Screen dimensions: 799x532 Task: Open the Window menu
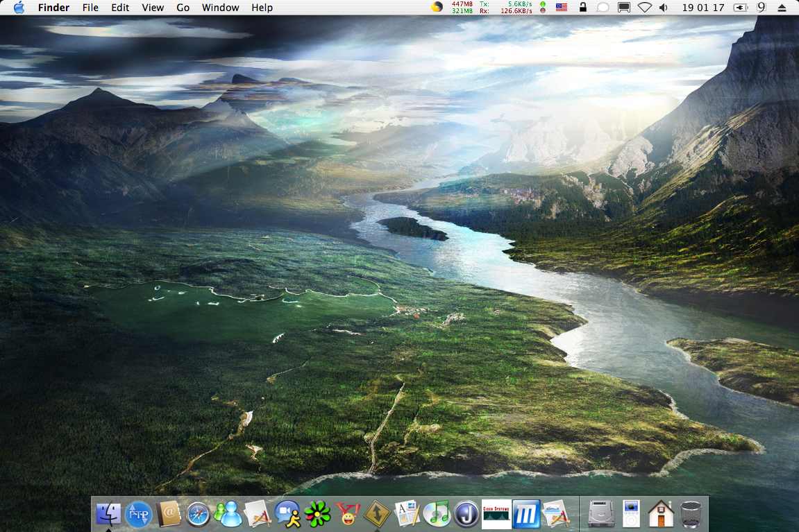click(x=221, y=8)
